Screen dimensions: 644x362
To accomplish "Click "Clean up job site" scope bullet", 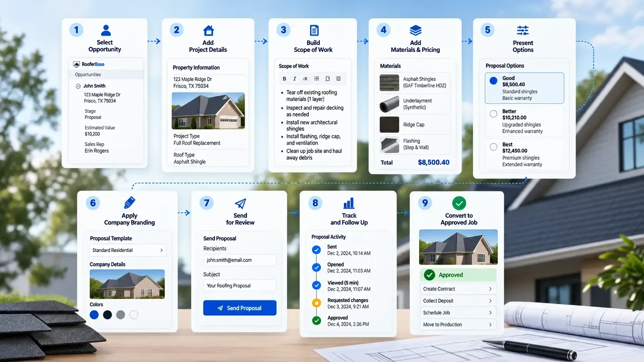I will click(x=314, y=154).
